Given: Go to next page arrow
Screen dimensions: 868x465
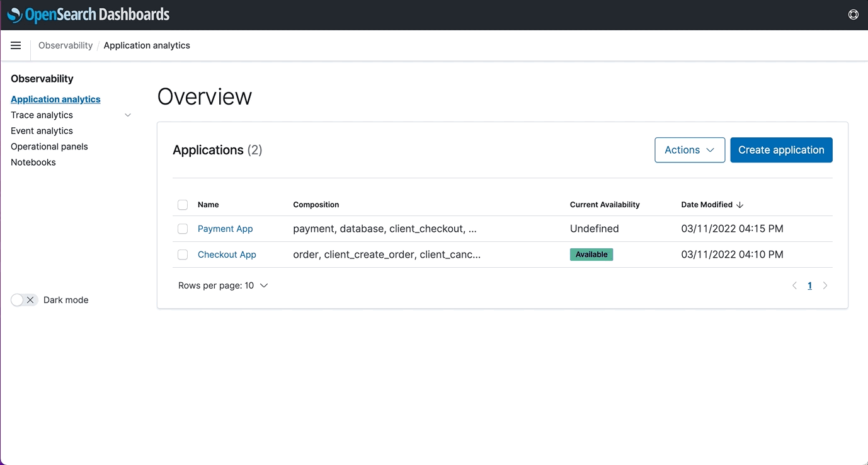Looking at the screenshot, I should 825,285.
